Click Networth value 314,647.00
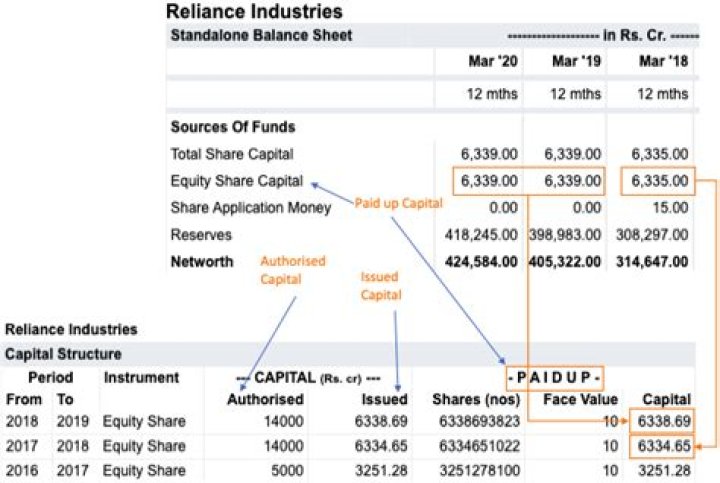Viewport: 720px width, 483px height. click(x=652, y=262)
